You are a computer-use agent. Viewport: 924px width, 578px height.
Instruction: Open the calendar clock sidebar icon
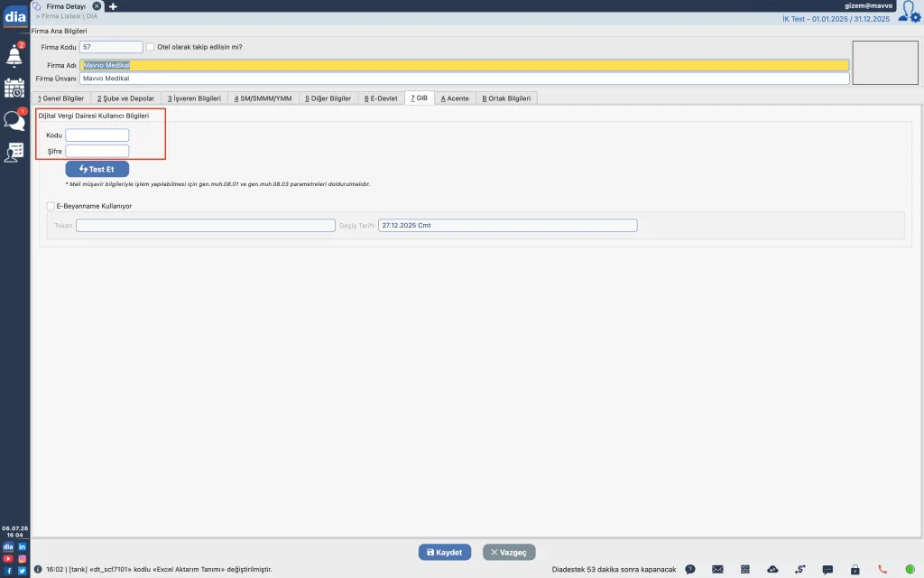(x=14, y=88)
